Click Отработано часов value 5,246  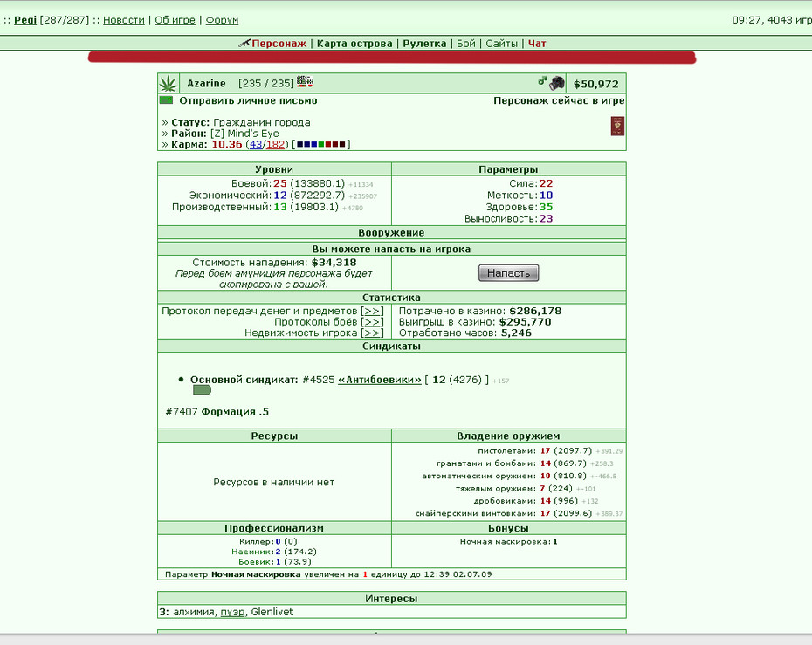[x=516, y=333]
